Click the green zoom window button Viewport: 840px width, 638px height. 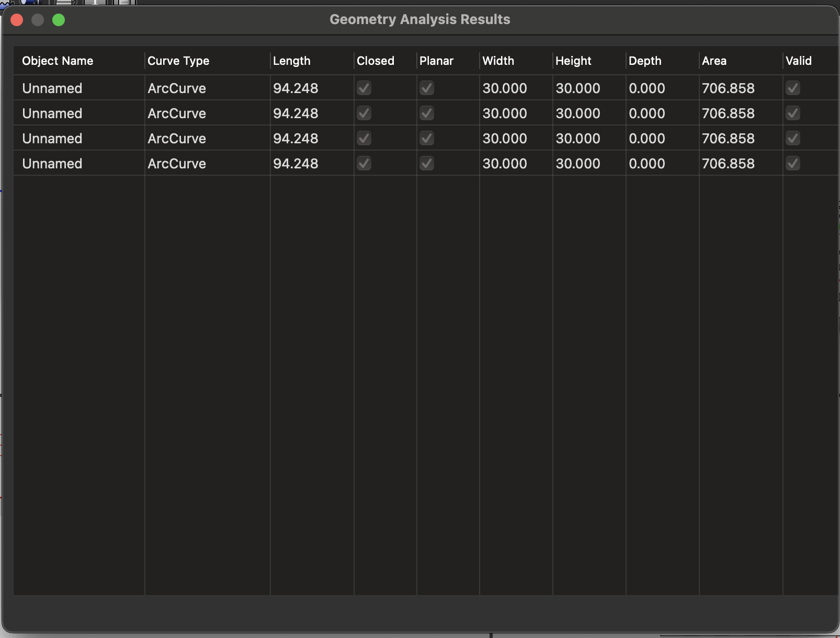pos(59,20)
